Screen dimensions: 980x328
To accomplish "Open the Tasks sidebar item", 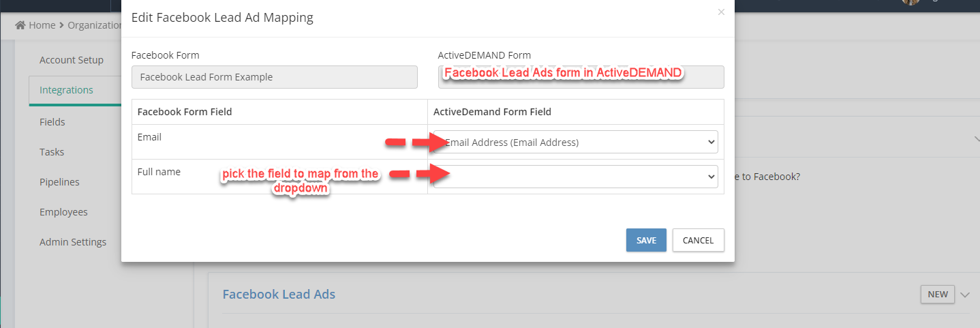I will [x=52, y=152].
